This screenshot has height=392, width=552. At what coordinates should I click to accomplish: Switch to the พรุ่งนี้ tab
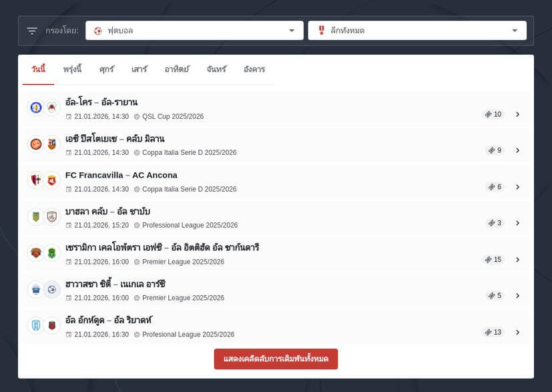coord(72,69)
